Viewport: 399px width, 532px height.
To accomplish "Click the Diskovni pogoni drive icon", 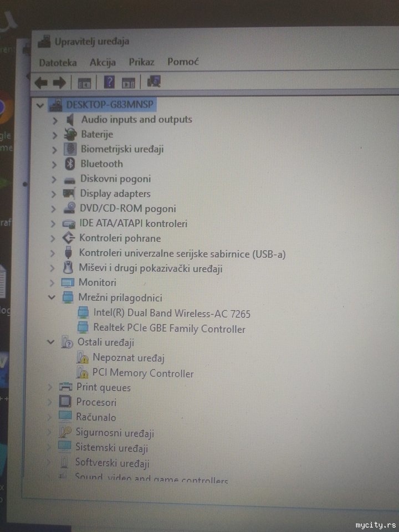I will tap(70, 180).
